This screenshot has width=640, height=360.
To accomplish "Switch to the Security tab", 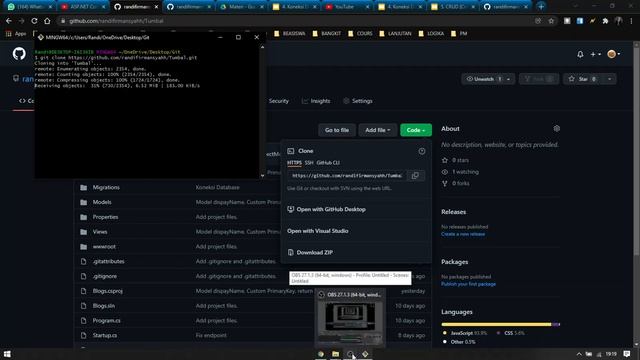I will pos(279,101).
